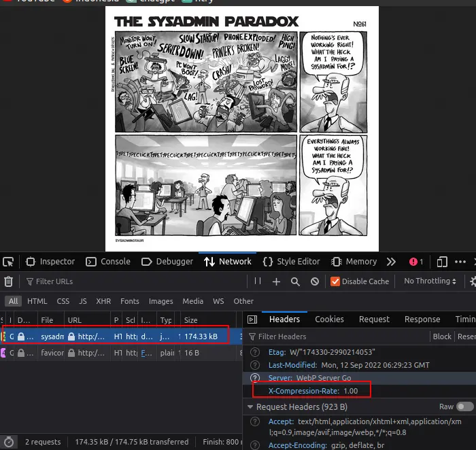Pause network recording
This screenshot has height=450, width=476.
pos(258,281)
